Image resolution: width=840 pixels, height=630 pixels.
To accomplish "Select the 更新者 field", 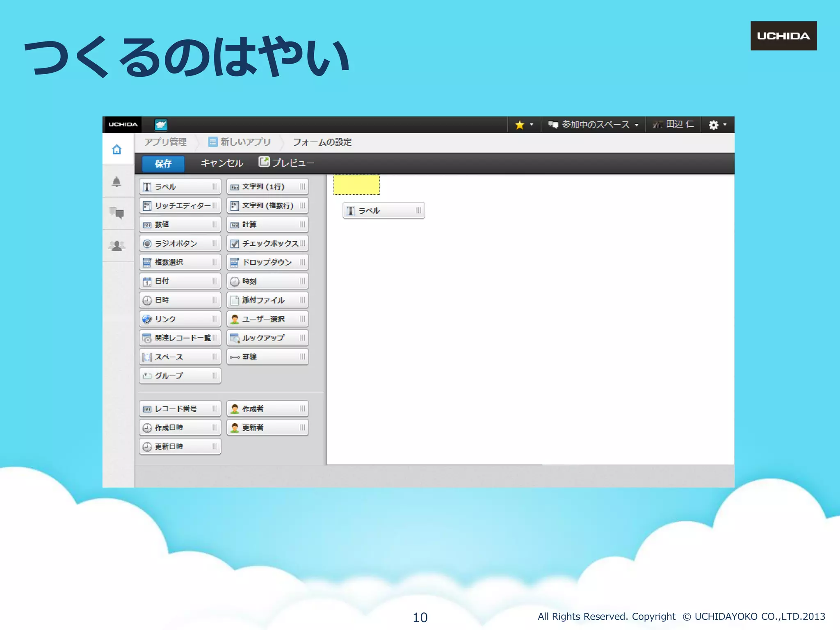I will click(267, 427).
